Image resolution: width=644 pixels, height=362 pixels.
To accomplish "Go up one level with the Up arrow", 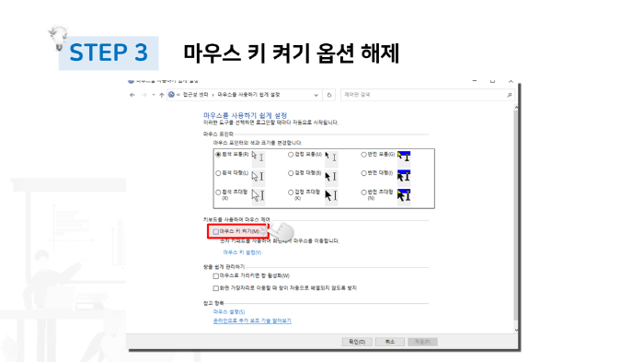I will pos(161,95).
